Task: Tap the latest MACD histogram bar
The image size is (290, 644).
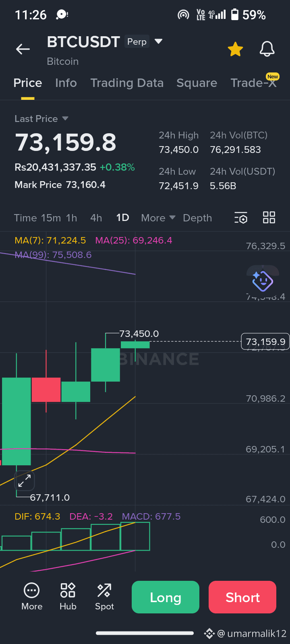Action: click(x=135, y=537)
